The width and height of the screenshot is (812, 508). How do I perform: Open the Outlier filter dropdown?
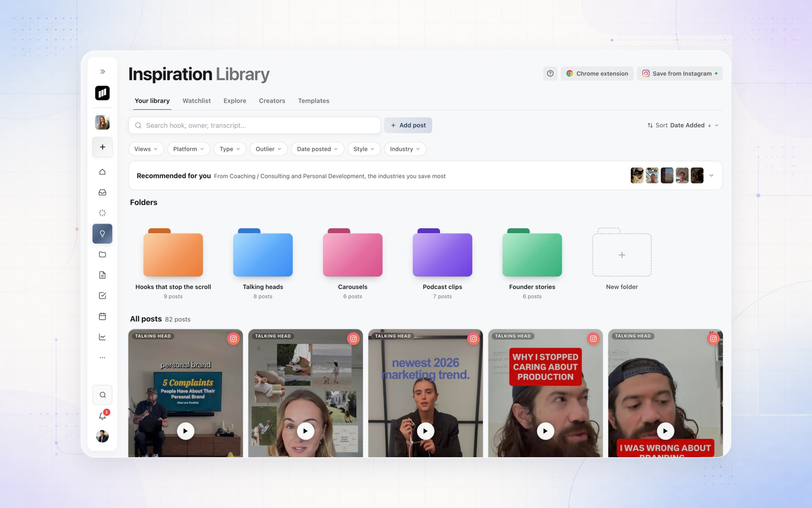[268, 149]
